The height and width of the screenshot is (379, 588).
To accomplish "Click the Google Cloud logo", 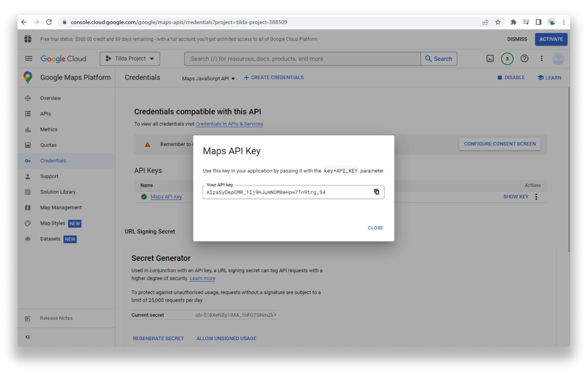I will [63, 59].
